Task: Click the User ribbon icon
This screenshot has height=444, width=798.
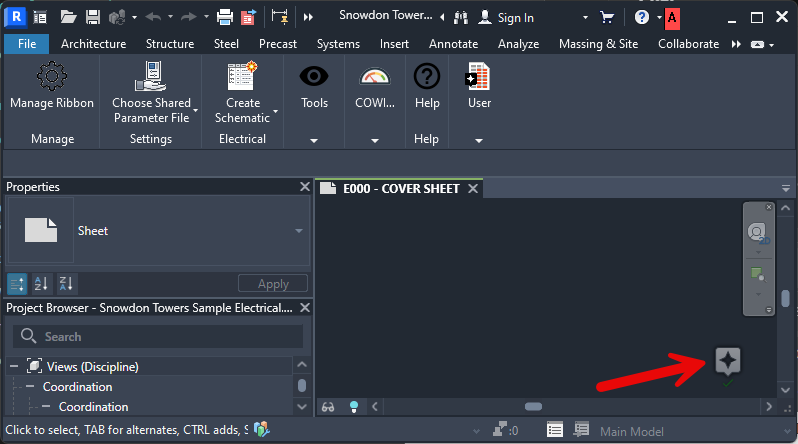Action: tap(479, 77)
